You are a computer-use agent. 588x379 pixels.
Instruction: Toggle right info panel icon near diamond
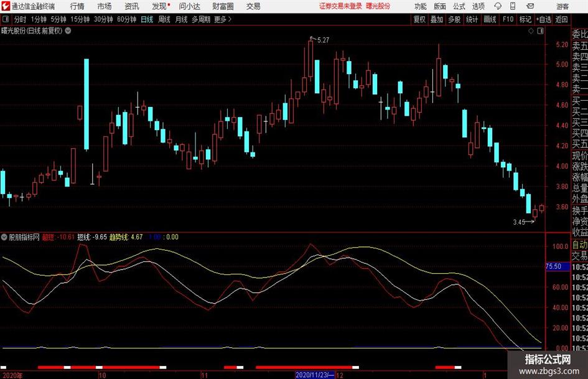pyautogui.click(x=540, y=31)
